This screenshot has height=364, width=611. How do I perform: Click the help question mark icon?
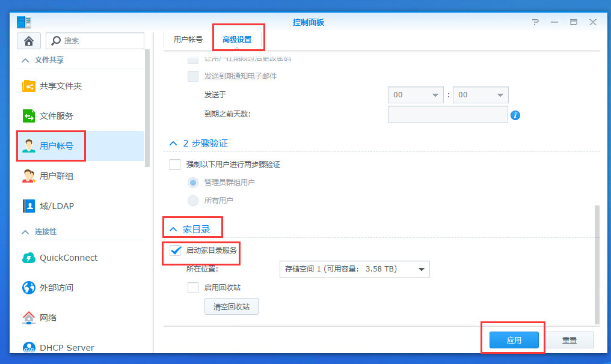[535, 22]
